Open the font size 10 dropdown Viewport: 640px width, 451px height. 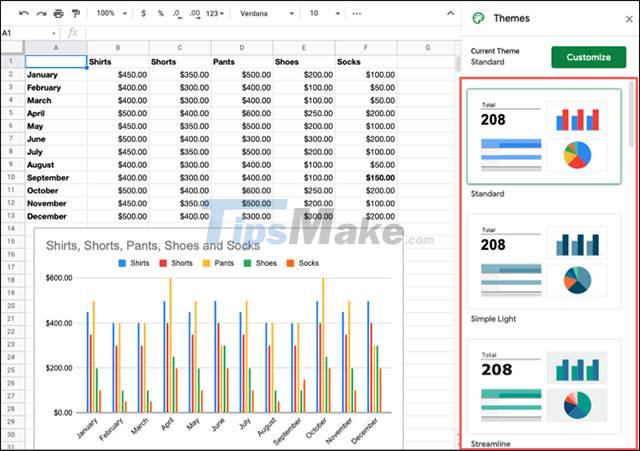[x=324, y=13]
